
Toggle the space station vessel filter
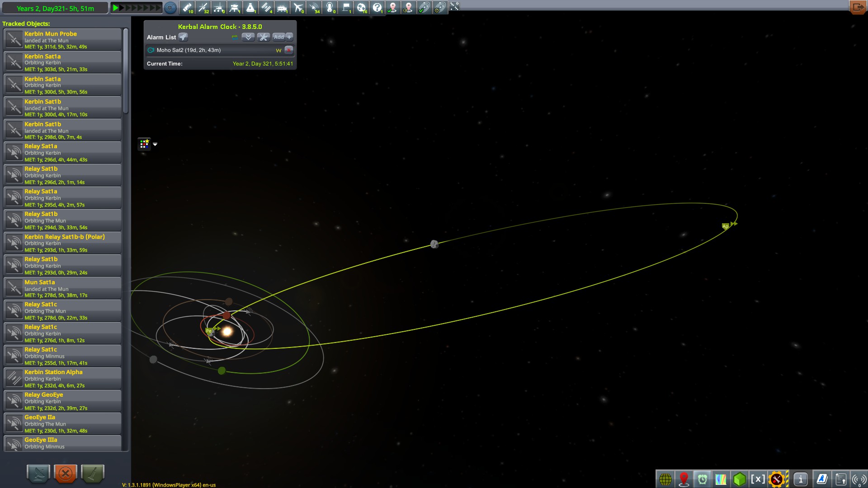pyautogui.click(x=266, y=7)
